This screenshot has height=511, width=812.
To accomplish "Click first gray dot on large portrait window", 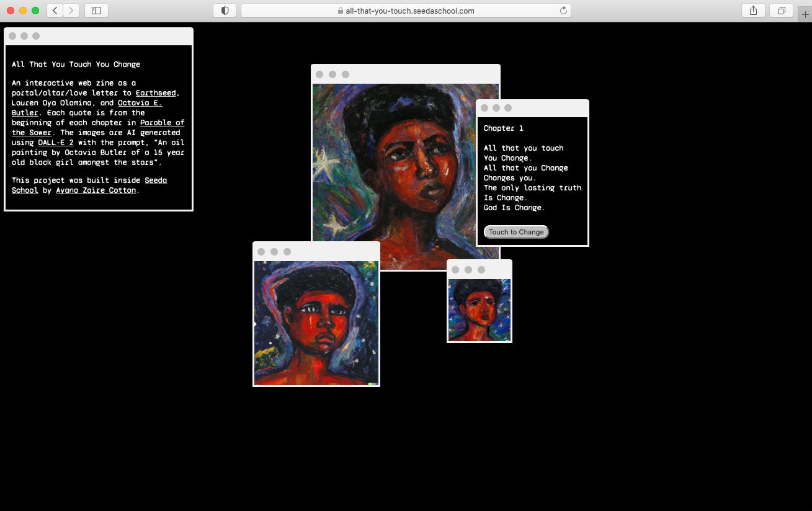I will 319,74.
